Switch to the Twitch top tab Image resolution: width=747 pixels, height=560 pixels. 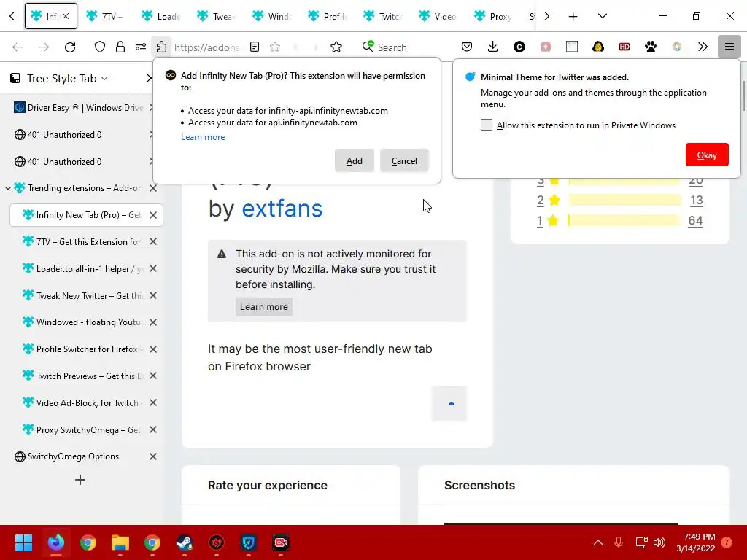[383, 16]
